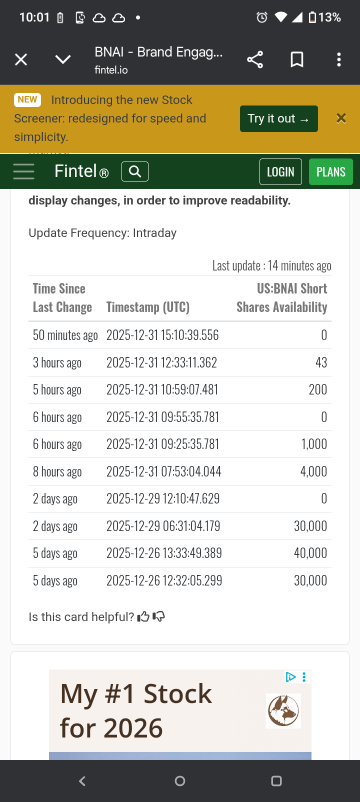Click the LOGIN button
360x802 pixels.
tap(280, 172)
